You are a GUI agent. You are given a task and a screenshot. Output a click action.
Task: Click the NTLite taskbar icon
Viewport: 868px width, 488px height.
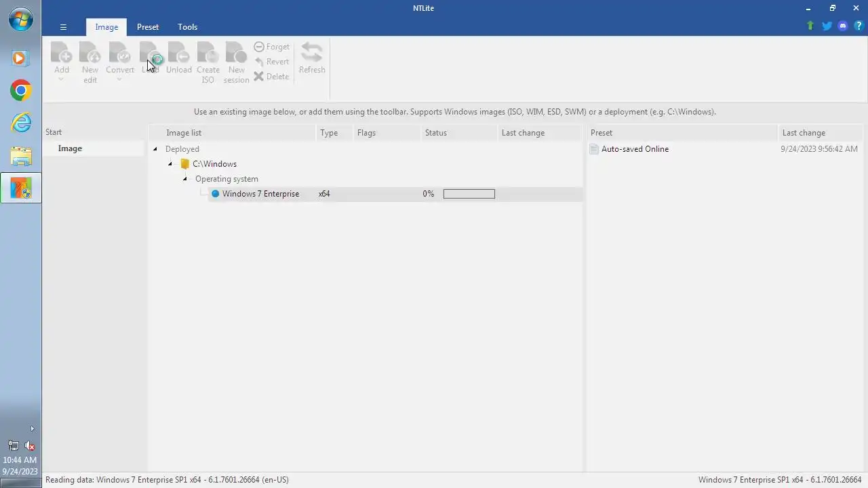21,188
